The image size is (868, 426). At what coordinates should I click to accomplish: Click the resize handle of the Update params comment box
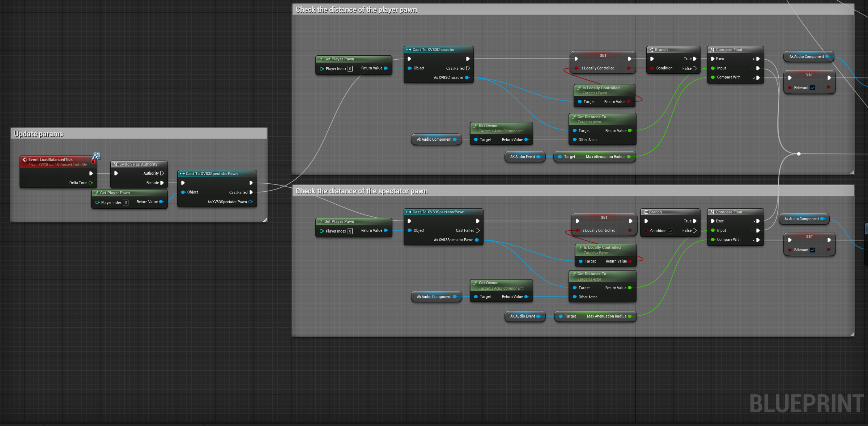pos(265,220)
